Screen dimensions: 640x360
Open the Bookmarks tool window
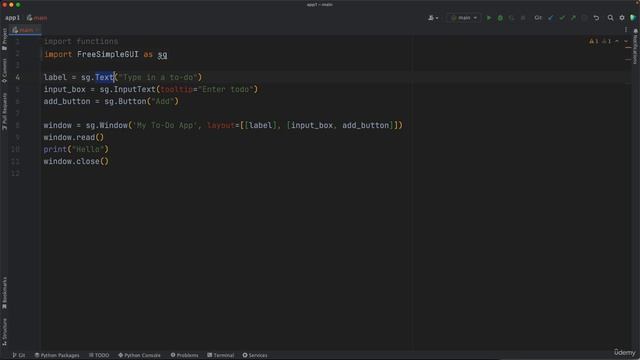point(4,293)
